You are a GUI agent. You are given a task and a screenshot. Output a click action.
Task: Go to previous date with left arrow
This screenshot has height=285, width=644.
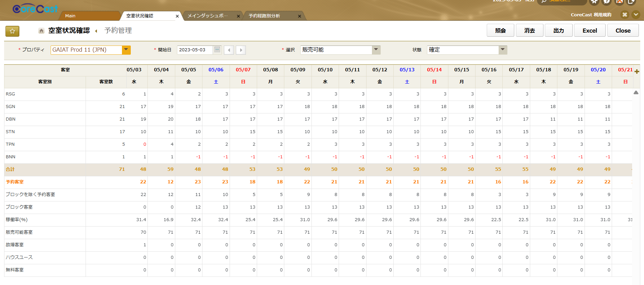click(229, 50)
